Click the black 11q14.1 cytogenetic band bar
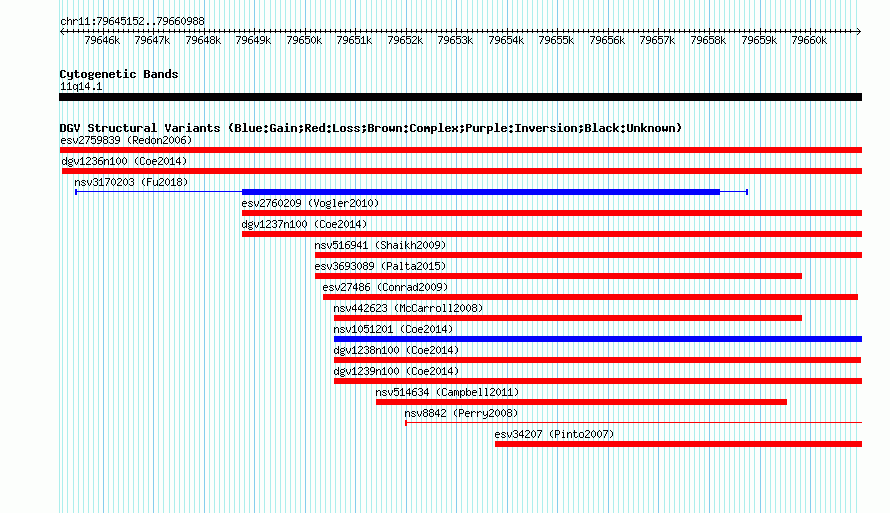 (x=460, y=97)
